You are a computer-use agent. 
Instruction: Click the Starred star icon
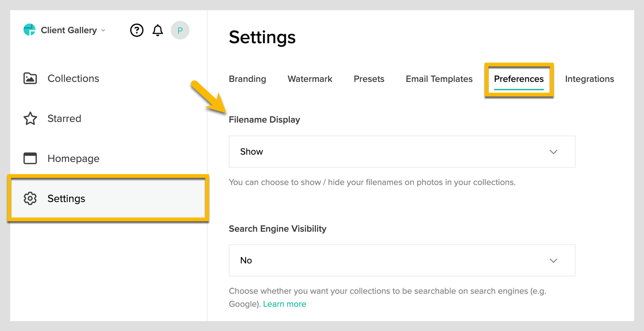point(30,119)
